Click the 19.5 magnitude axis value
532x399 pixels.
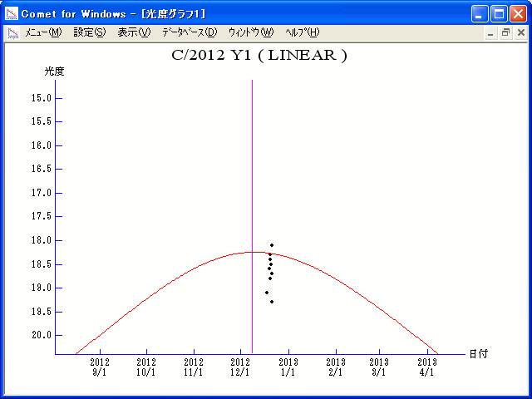tap(42, 312)
